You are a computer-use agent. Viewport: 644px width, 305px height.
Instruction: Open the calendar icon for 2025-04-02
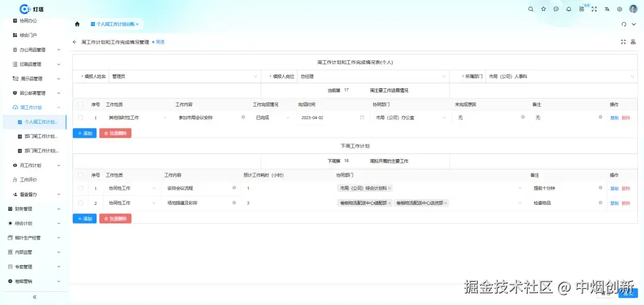pos(362,117)
